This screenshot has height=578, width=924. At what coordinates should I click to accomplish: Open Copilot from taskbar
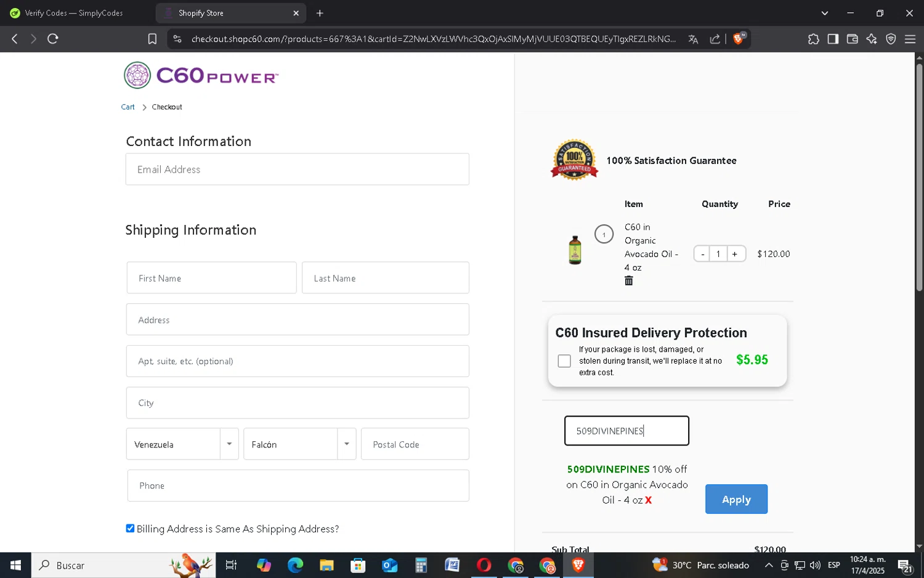[264, 565]
